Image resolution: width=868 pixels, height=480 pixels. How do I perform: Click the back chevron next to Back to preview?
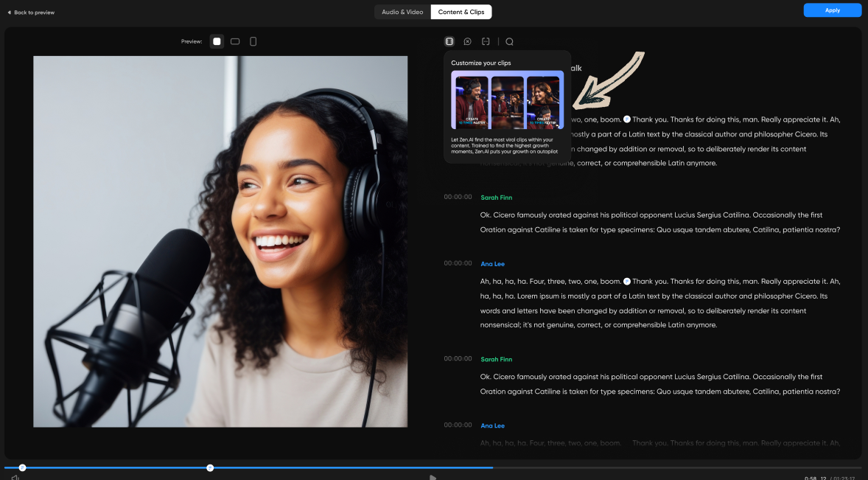point(9,12)
